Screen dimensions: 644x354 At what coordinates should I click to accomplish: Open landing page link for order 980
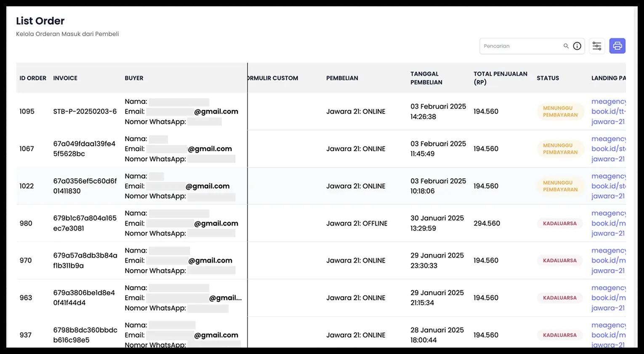point(609,223)
